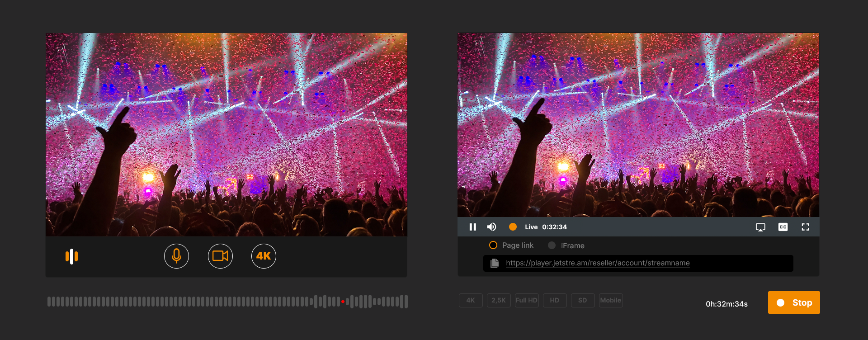Select the Mobile quality option
This screenshot has width=868, height=340.
point(611,300)
